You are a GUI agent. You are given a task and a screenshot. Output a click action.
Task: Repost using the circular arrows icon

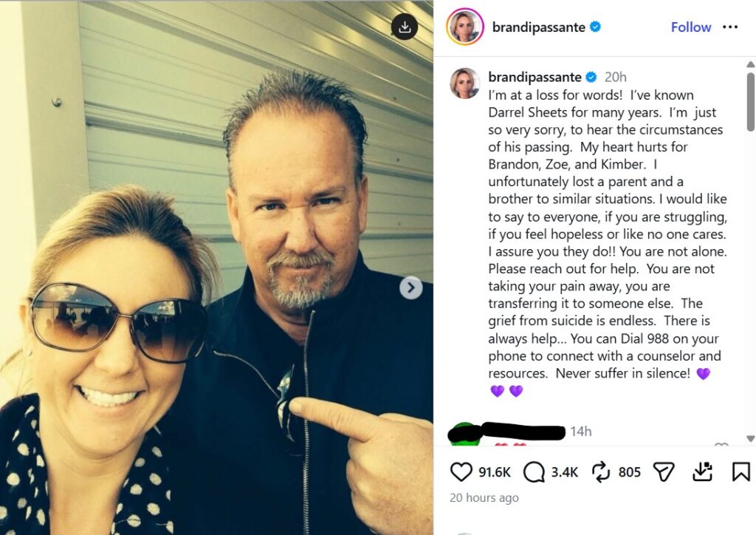click(x=601, y=471)
